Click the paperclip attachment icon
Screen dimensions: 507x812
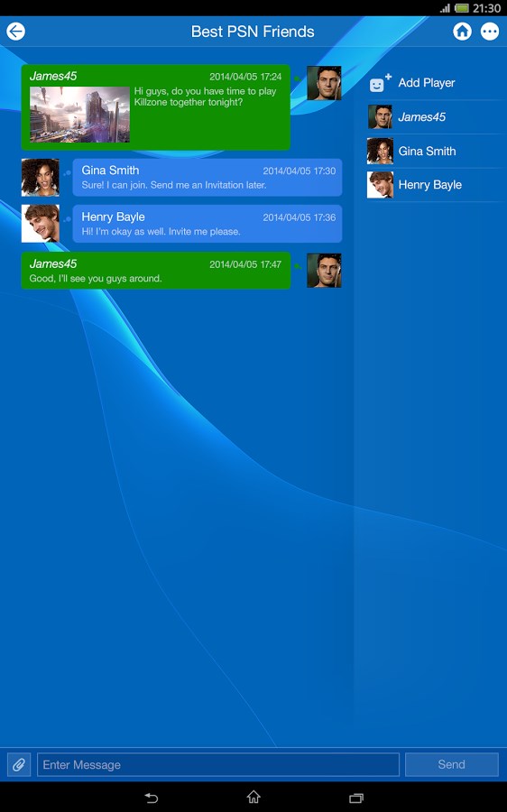coord(19,764)
